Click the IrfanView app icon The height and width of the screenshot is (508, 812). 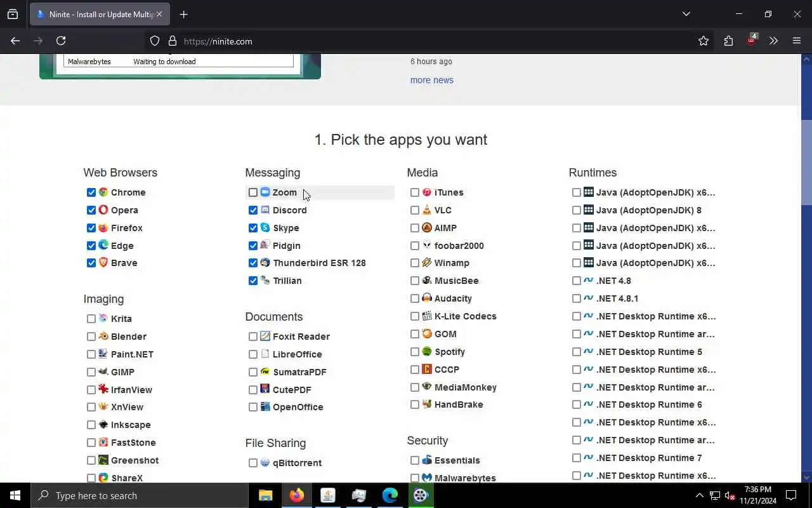click(103, 389)
